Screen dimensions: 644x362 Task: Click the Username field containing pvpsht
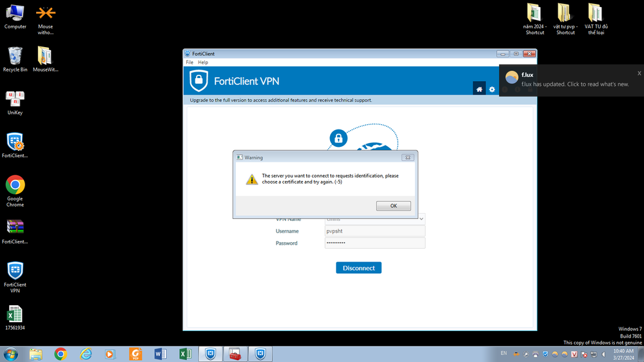pos(375,231)
